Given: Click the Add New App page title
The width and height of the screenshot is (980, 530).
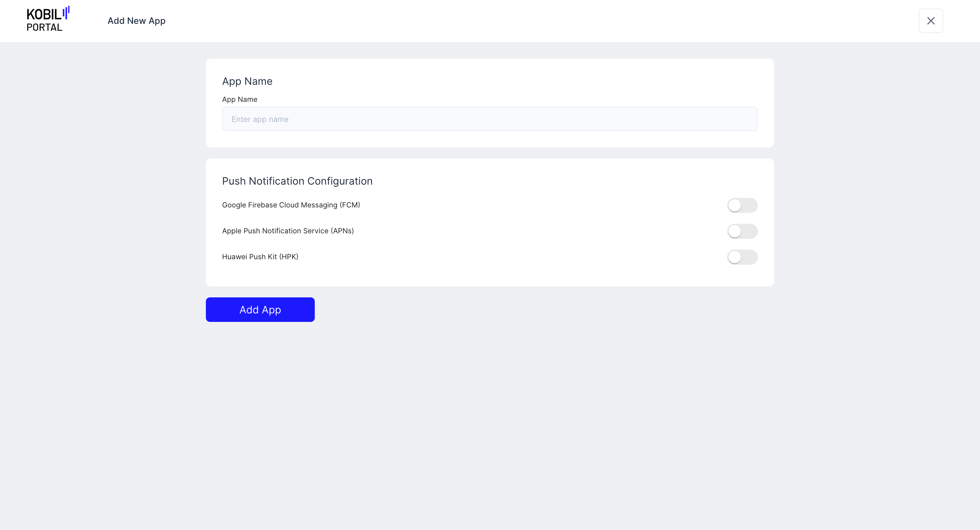Looking at the screenshot, I should (x=136, y=21).
